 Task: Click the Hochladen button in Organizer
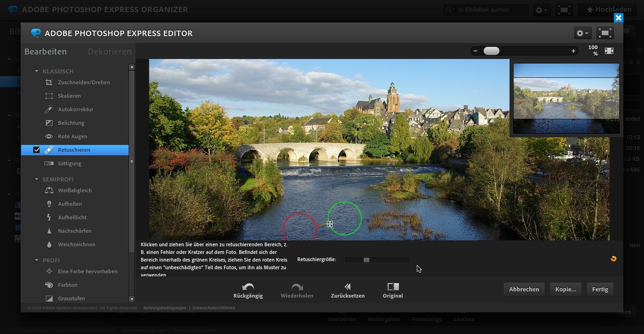click(x=608, y=9)
